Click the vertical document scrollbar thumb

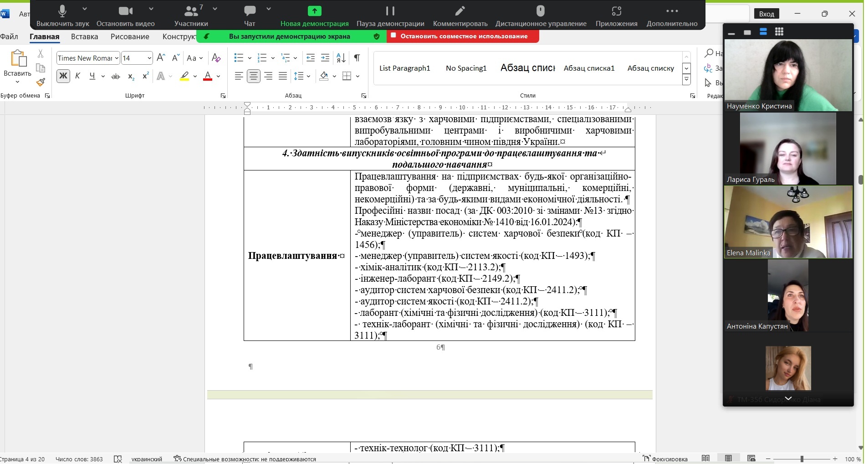tap(861, 180)
